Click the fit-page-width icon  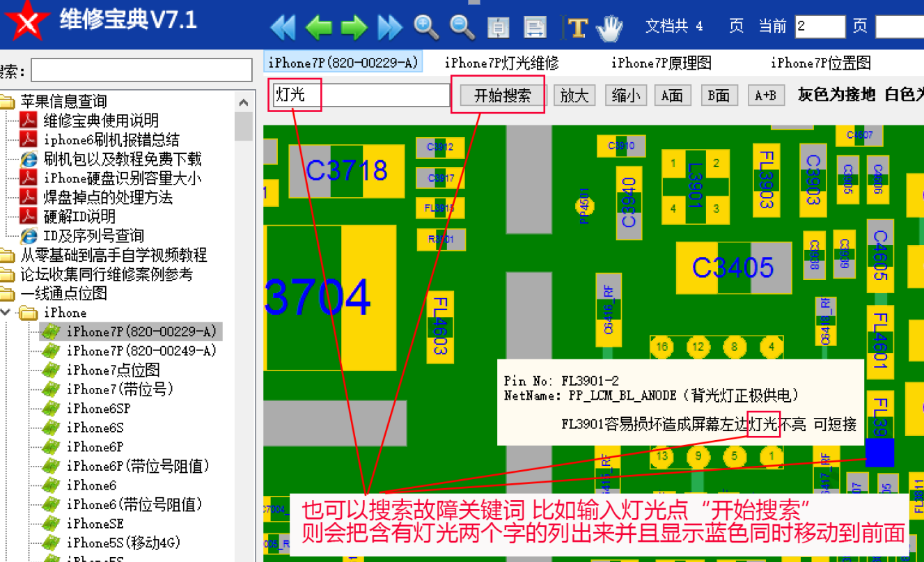(535, 27)
